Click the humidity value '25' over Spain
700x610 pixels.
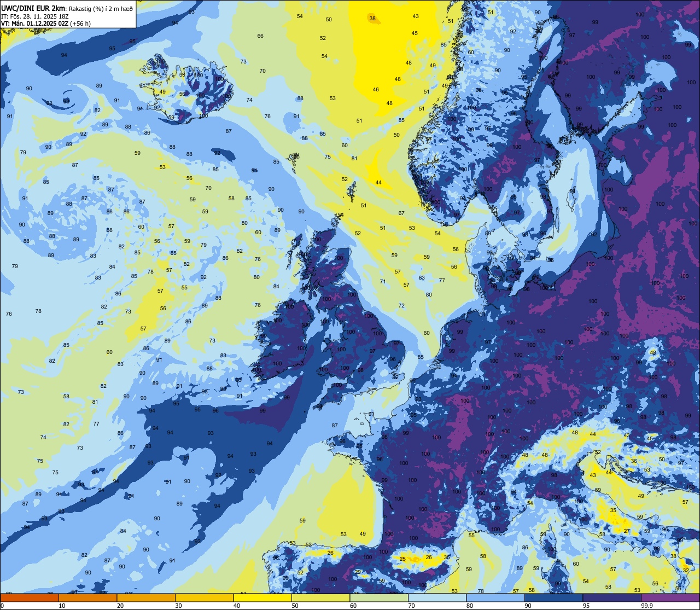pos(402,559)
